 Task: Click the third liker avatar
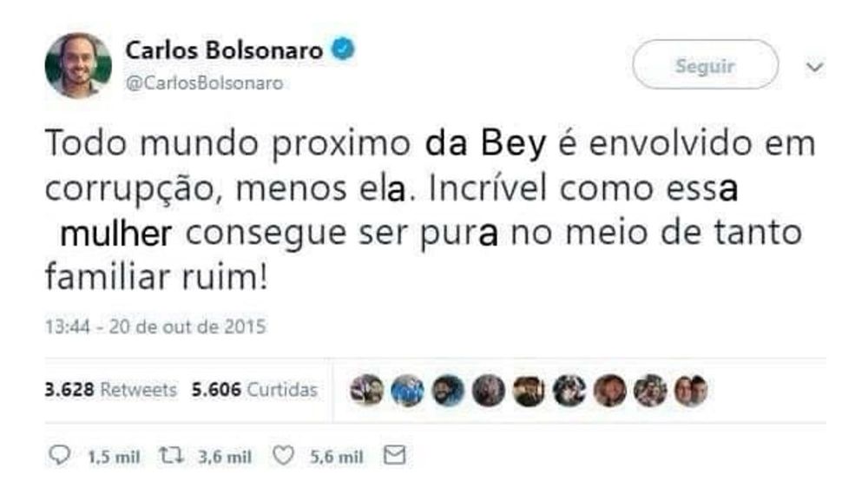click(448, 390)
